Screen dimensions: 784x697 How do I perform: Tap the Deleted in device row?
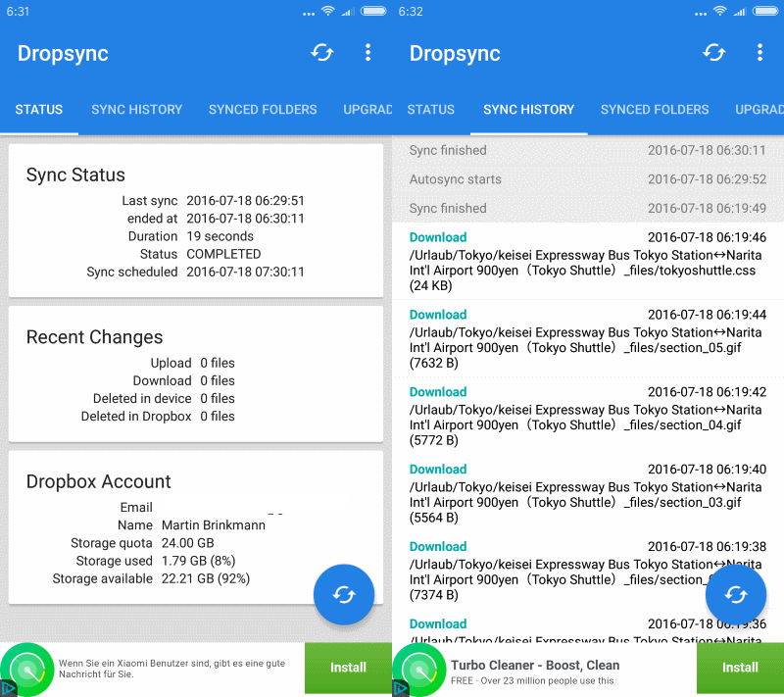[x=164, y=399]
